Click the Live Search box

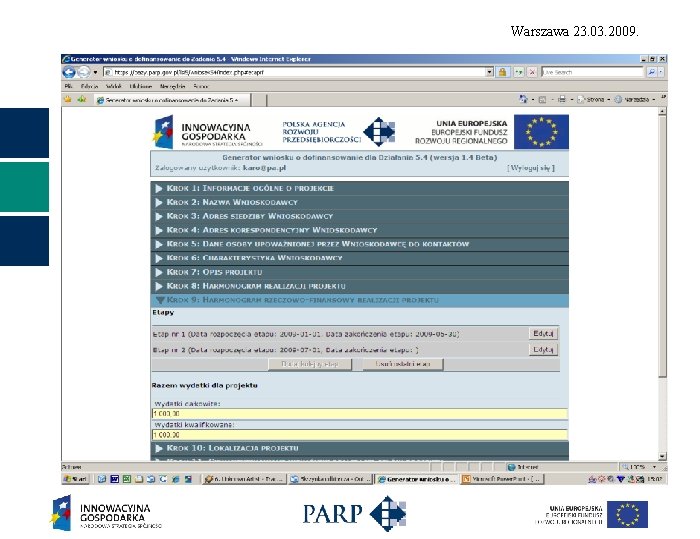pyautogui.click(x=592, y=72)
